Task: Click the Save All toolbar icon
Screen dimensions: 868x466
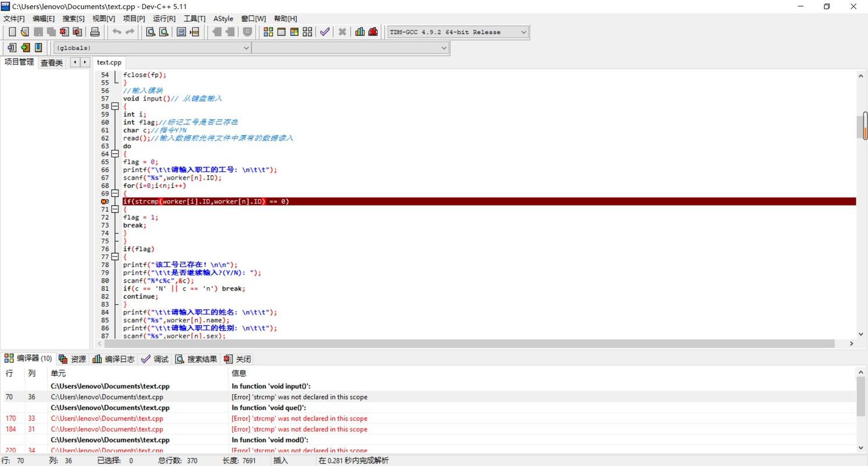Action: pos(51,32)
